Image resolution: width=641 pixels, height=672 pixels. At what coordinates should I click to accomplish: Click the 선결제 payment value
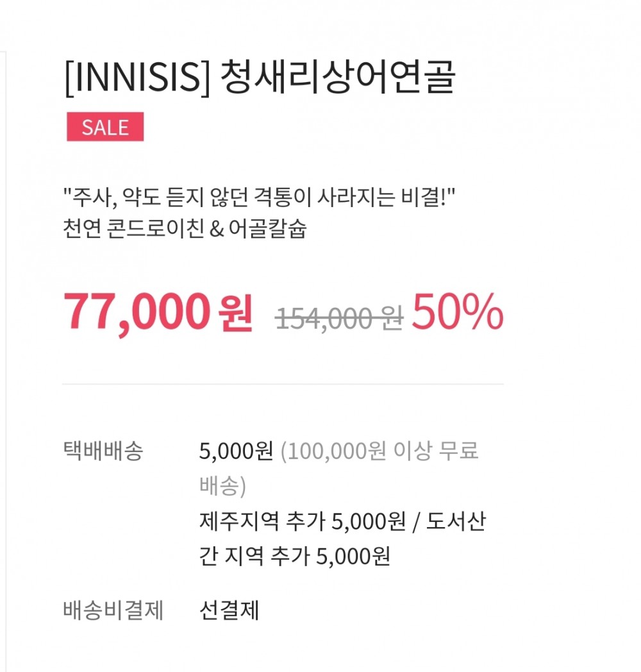click(229, 610)
